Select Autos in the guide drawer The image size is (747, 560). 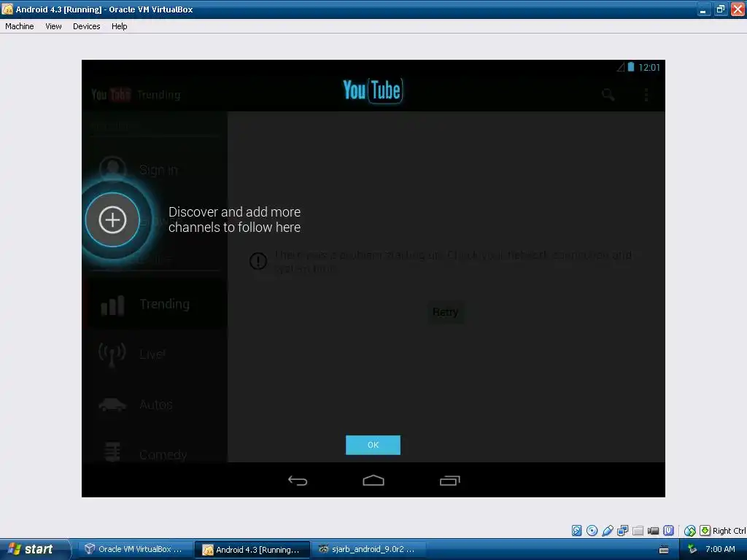tap(155, 404)
